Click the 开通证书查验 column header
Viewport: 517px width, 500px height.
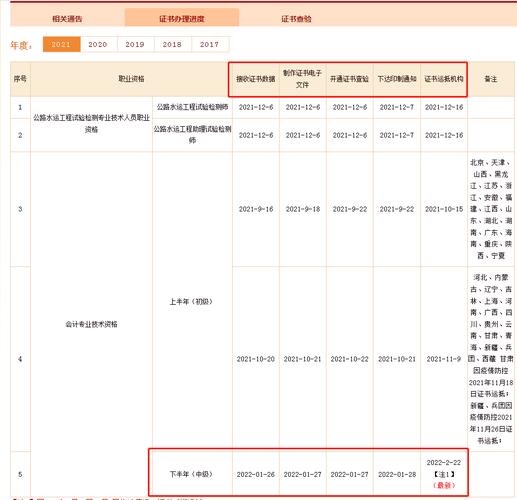point(349,79)
